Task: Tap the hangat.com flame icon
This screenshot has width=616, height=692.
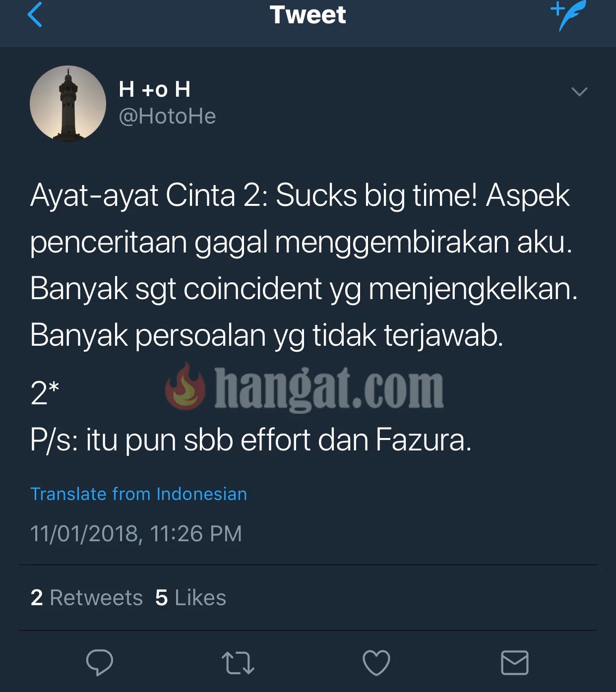Action: (x=185, y=386)
